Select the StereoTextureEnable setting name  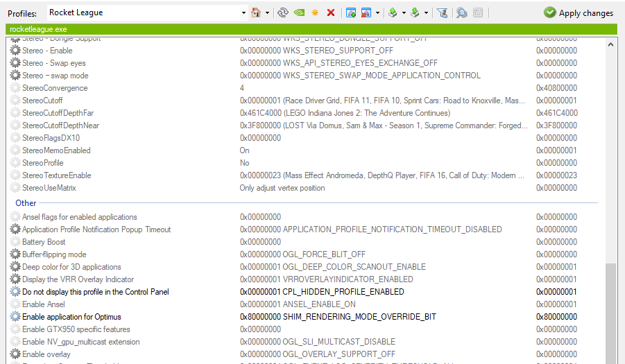pyautogui.click(x=57, y=175)
